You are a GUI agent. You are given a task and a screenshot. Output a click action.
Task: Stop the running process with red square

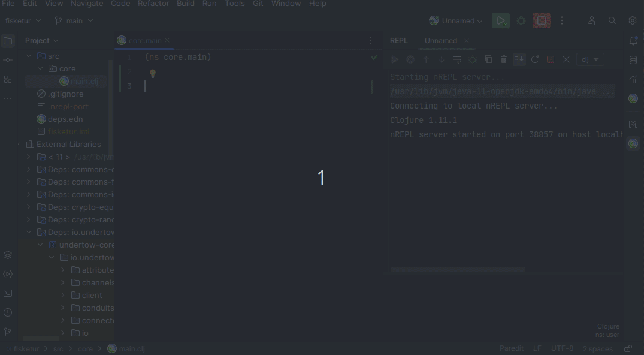tap(542, 20)
